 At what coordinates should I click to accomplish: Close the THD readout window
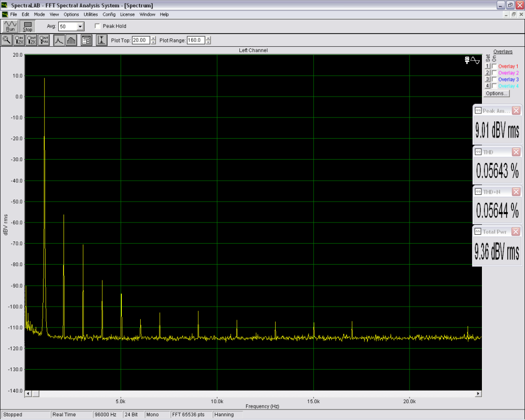[516, 152]
